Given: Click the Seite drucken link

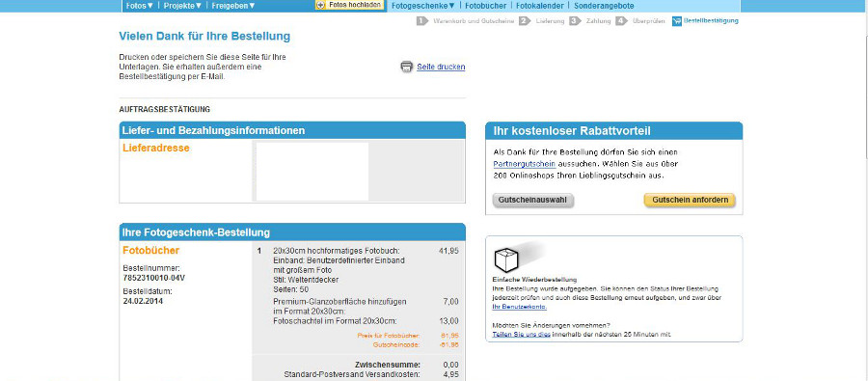Looking at the screenshot, I should tap(441, 67).
